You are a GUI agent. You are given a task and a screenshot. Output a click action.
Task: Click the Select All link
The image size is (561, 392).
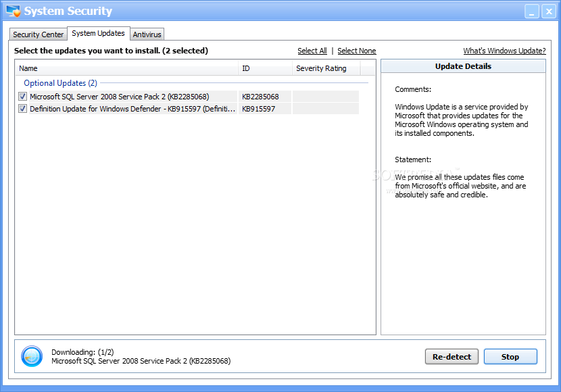312,51
